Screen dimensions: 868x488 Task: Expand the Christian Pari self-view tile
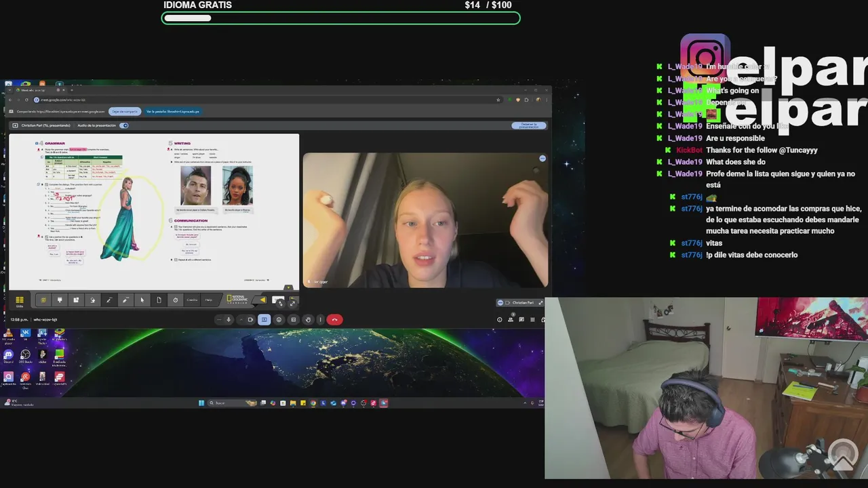540,302
